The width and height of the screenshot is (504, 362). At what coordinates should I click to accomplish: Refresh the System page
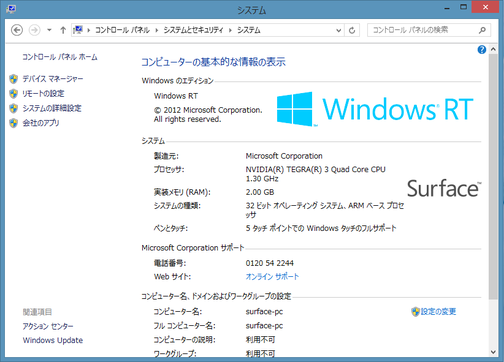(x=352, y=30)
